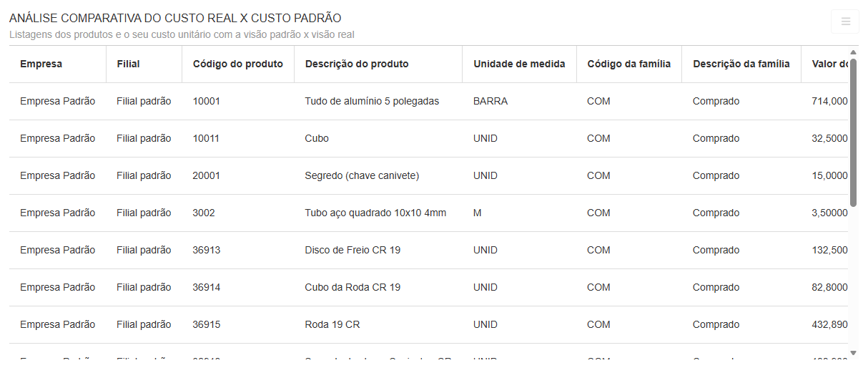
Task: Click product code 36915 cell
Action: coord(207,324)
